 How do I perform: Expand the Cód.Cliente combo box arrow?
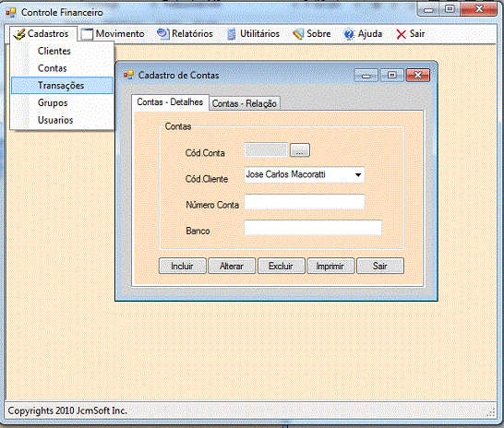(x=358, y=174)
